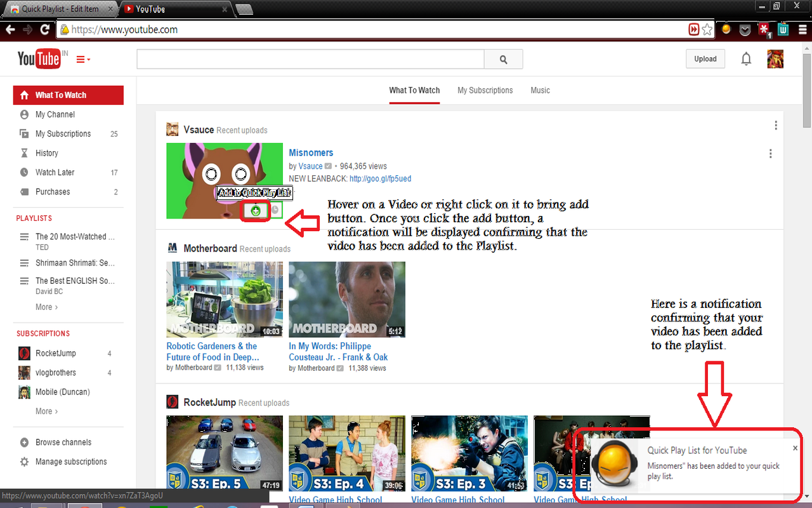Open a new browser tab

[x=244, y=9]
